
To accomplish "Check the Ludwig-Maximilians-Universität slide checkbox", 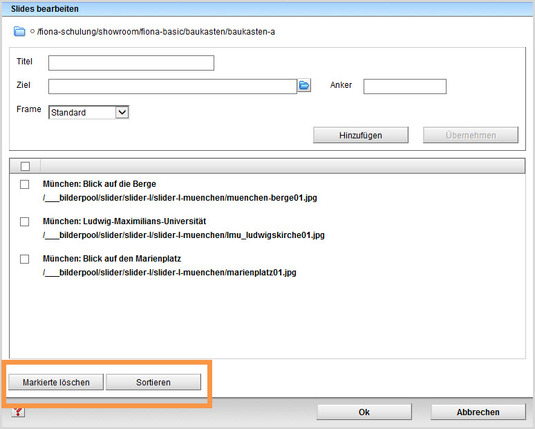I will tap(25, 222).
